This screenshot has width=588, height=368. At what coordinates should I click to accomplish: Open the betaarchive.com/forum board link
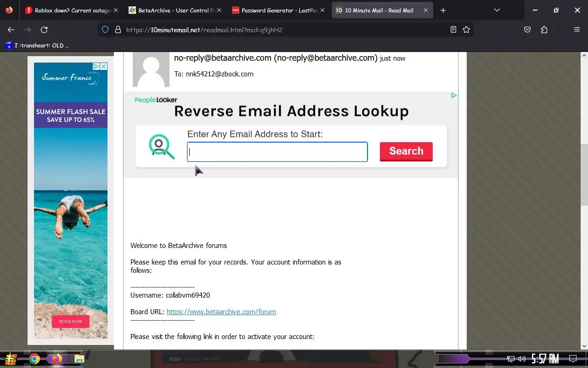[x=221, y=312]
